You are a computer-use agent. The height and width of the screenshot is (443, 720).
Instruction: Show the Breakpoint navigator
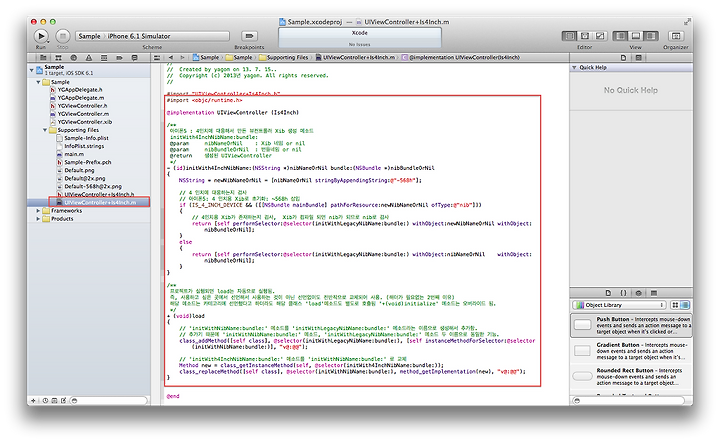tap(119, 58)
